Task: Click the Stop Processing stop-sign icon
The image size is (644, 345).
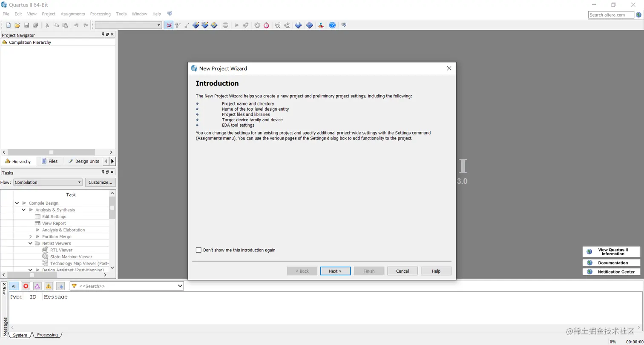Action: [x=225, y=25]
